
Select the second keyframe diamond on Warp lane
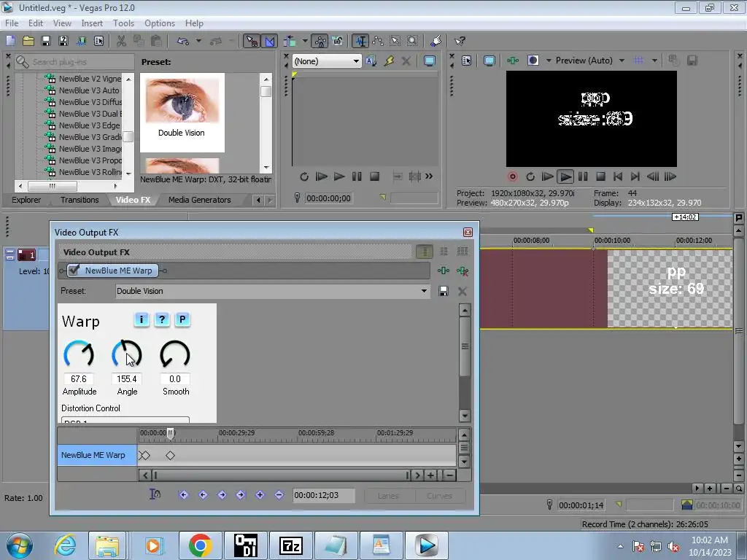coord(170,456)
